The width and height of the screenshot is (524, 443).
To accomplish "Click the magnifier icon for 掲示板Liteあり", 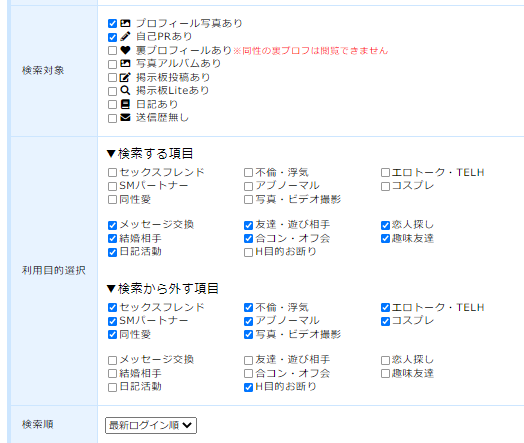I will [125, 90].
